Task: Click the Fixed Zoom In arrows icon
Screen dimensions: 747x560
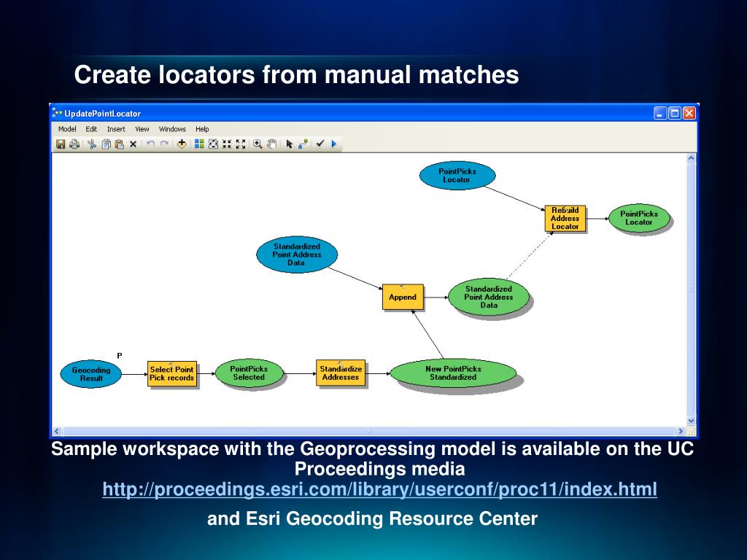Action: tap(227, 144)
